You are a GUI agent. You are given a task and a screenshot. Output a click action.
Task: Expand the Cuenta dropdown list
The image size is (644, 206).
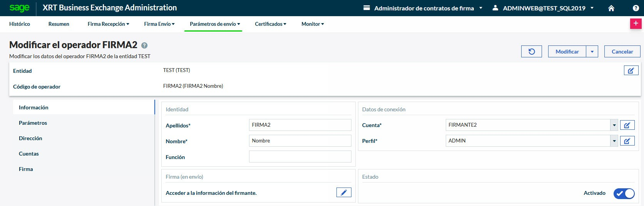614,125
